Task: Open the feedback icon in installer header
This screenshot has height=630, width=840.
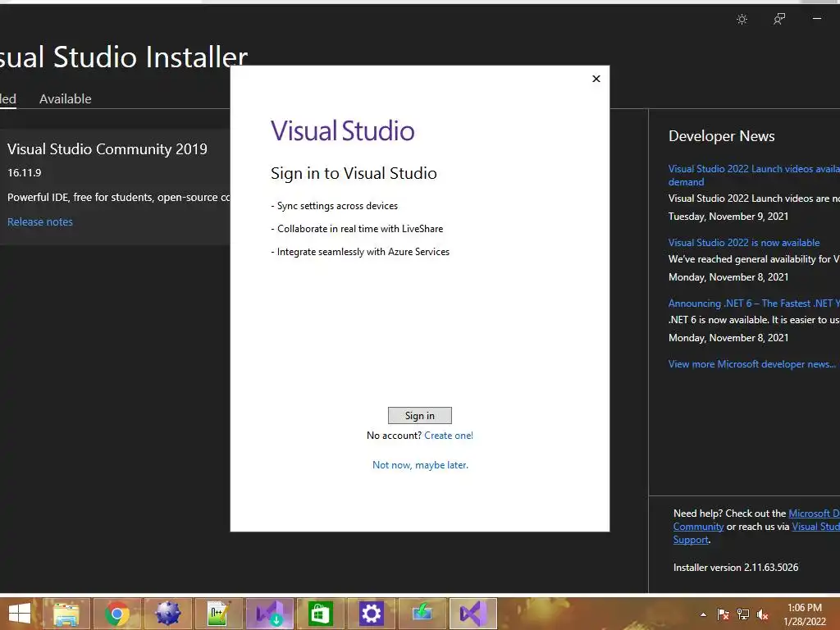Action: tap(779, 20)
